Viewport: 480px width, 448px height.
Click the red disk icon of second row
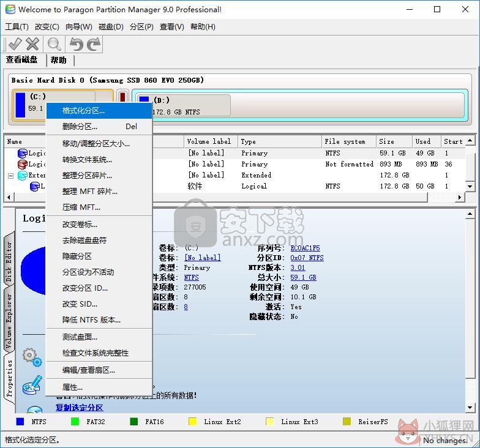(22, 164)
